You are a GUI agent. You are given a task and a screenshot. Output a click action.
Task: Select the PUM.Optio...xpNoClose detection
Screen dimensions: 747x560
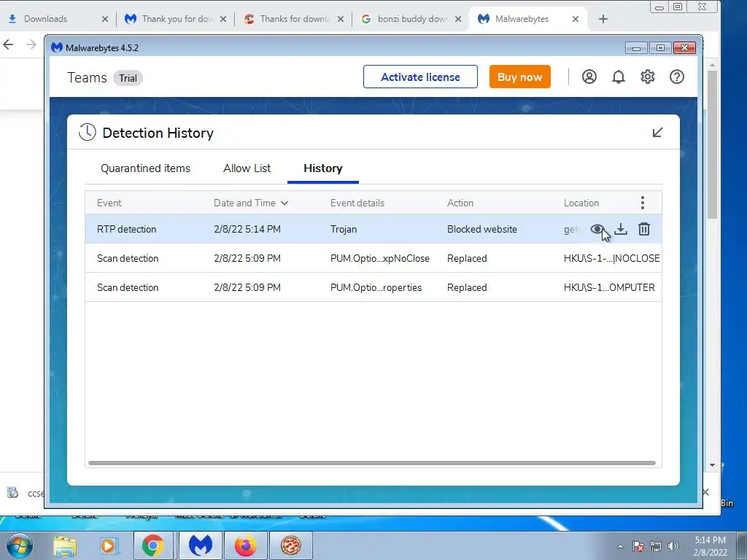379,258
